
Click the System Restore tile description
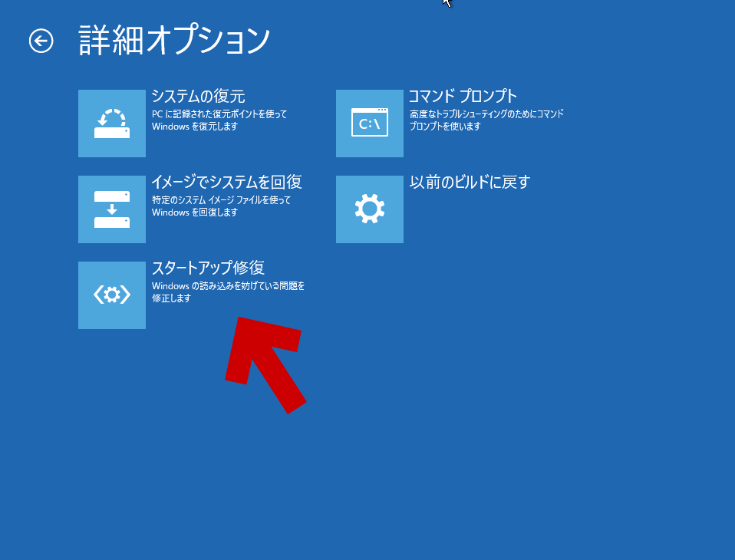pyautogui.click(x=218, y=120)
